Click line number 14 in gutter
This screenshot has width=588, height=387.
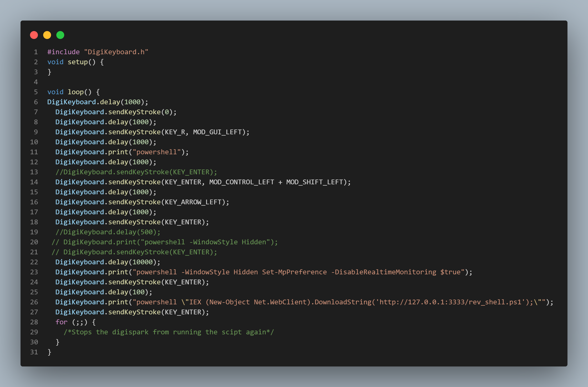[x=34, y=182]
